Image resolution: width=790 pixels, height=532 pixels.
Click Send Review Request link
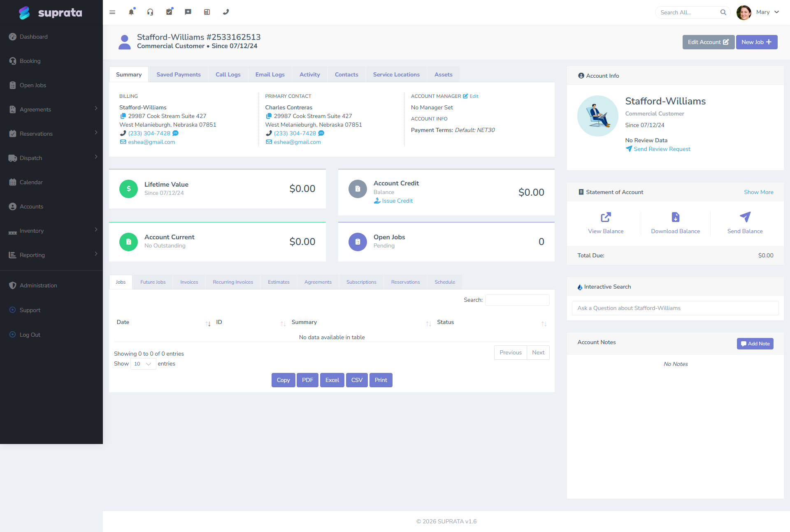coord(658,149)
